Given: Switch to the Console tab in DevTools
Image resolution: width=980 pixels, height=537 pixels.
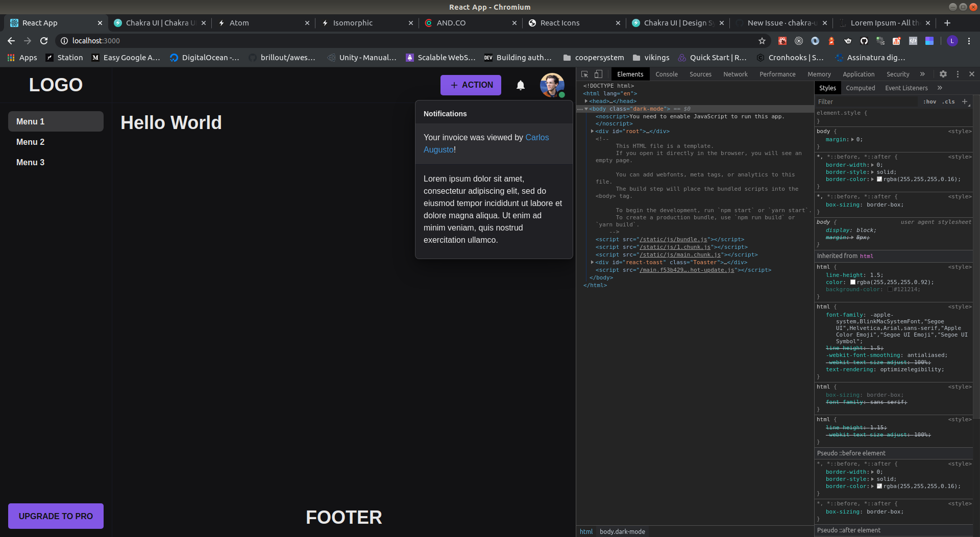Looking at the screenshot, I should point(667,74).
